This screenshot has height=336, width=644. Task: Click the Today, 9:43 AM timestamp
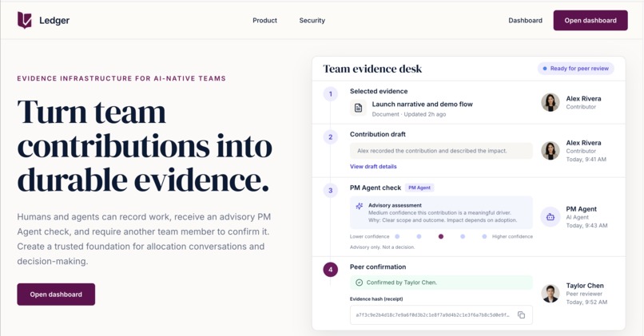pos(586,225)
